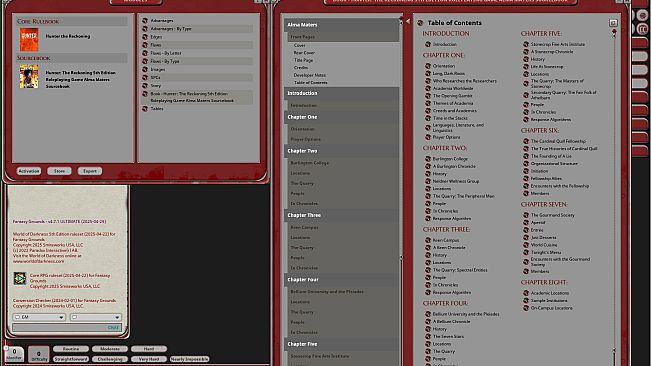Image resolution: width=651 pixels, height=366 pixels.
Task: Open Player Options link icon in Chapter One
Action: [x=428, y=137]
